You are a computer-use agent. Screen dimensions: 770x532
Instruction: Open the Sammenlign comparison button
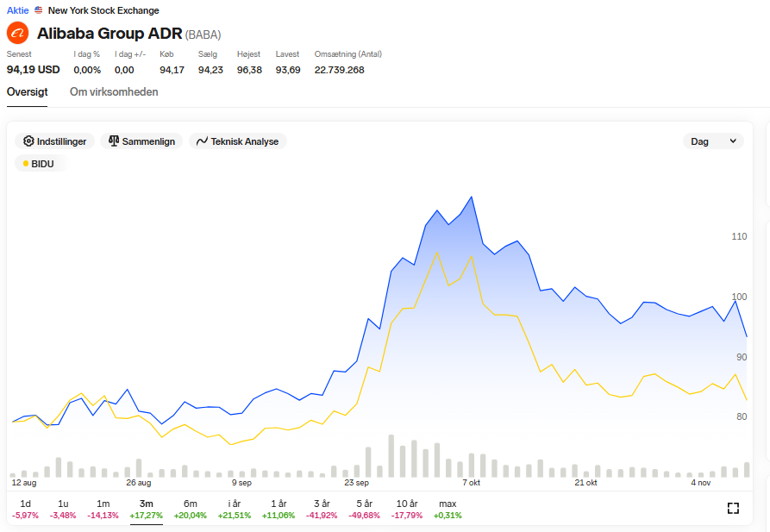[141, 141]
